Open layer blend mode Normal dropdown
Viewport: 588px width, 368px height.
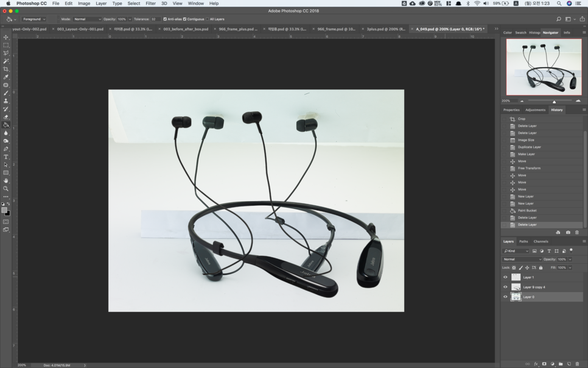pyautogui.click(x=522, y=259)
